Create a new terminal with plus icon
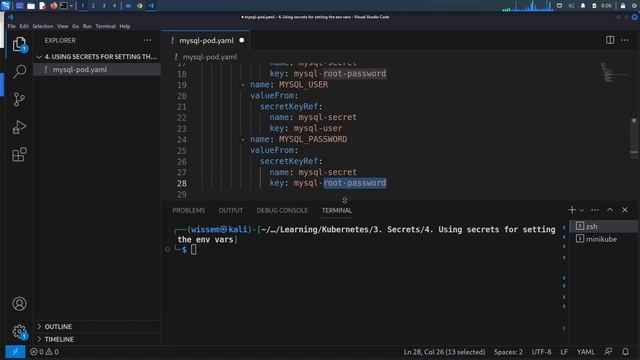Viewport: 640px width, 360px height. click(x=572, y=210)
